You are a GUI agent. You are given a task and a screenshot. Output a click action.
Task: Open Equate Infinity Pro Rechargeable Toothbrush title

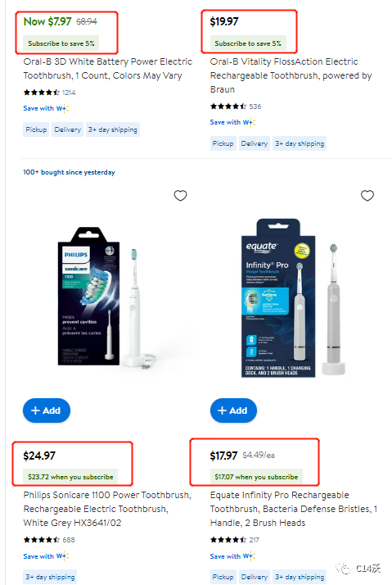(x=294, y=509)
